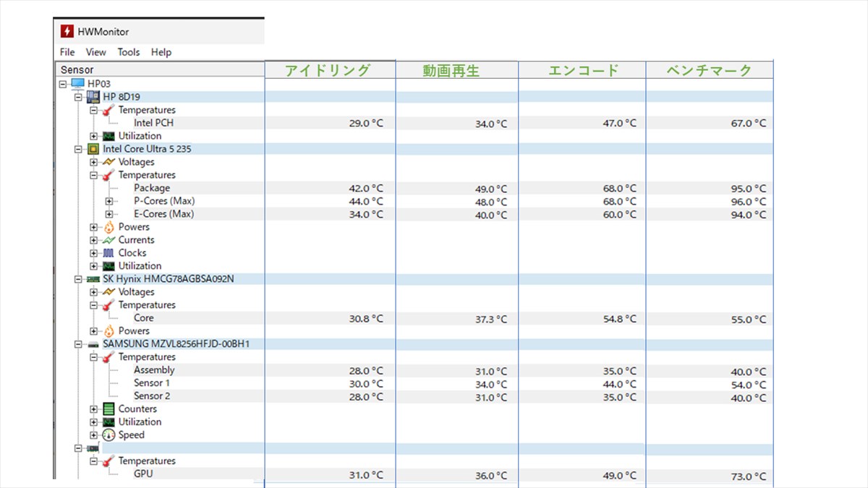The width and height of the screenshot is (868, 488).
Task: Collapse the HP03 root tree node
Action: (x=64, y=84)
